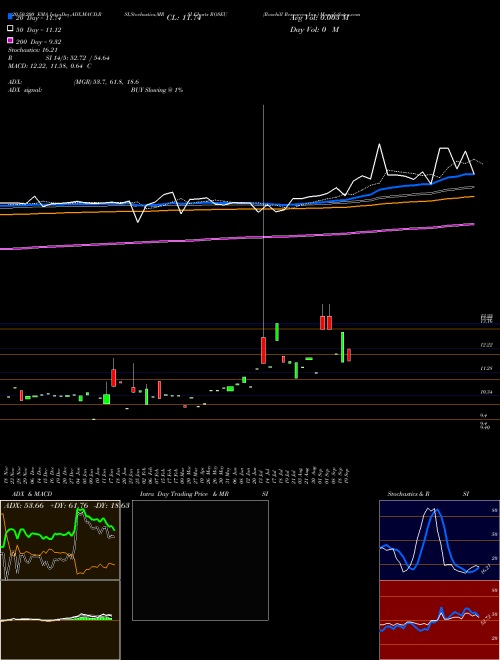Click the 'Avg Vol: 0.003 M' label

(319, 18)
